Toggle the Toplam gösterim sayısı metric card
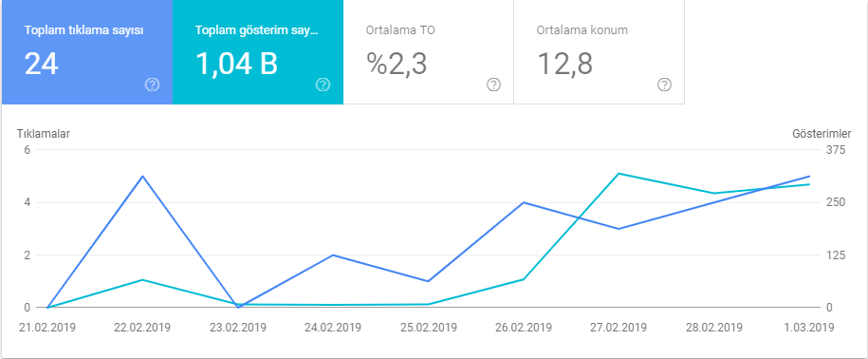868x359 pixels. click(258, 52)
